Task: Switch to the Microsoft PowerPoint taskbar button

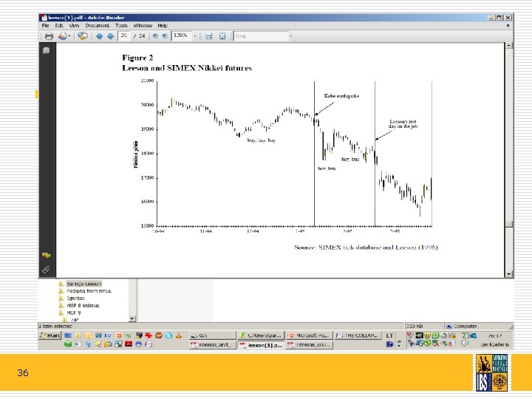Action: point(309,335)
